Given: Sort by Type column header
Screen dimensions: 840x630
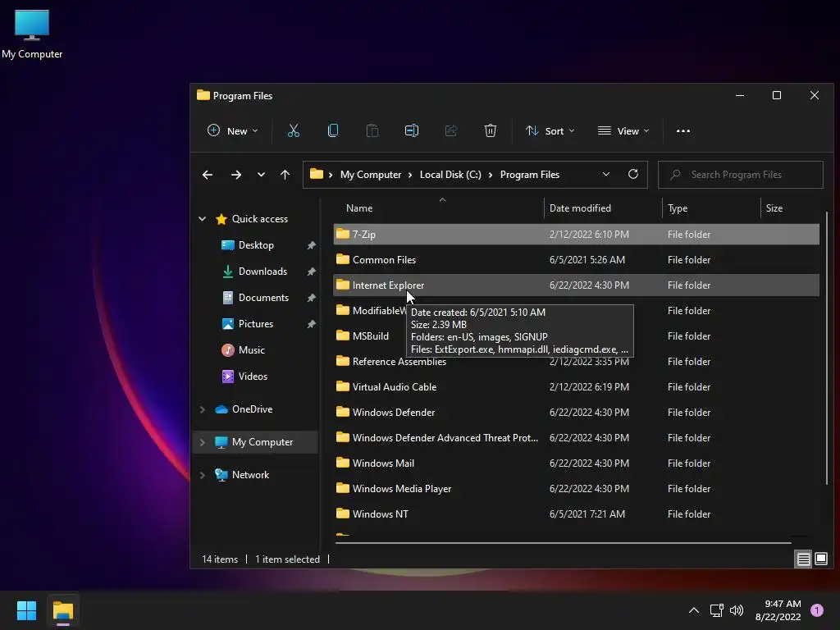Looking at the screenshot, I should tap(711, 208).
